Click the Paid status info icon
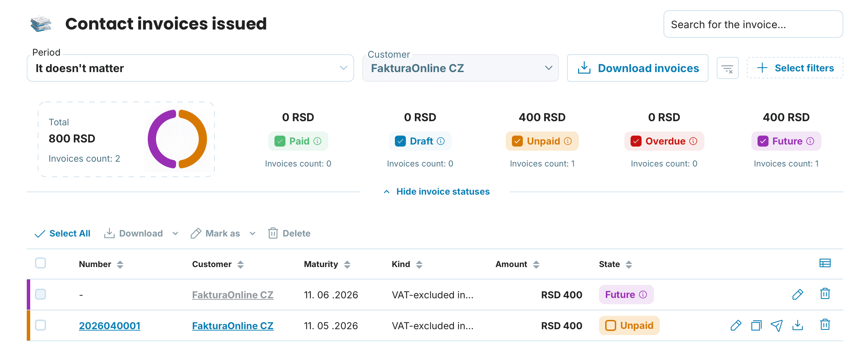868x357 pixels. tap(317, 141)
